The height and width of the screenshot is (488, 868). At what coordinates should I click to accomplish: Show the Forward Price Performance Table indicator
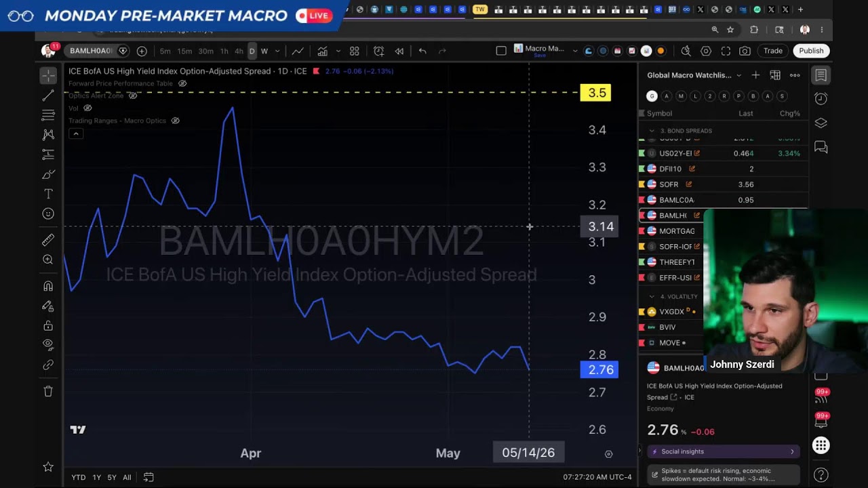182,83
